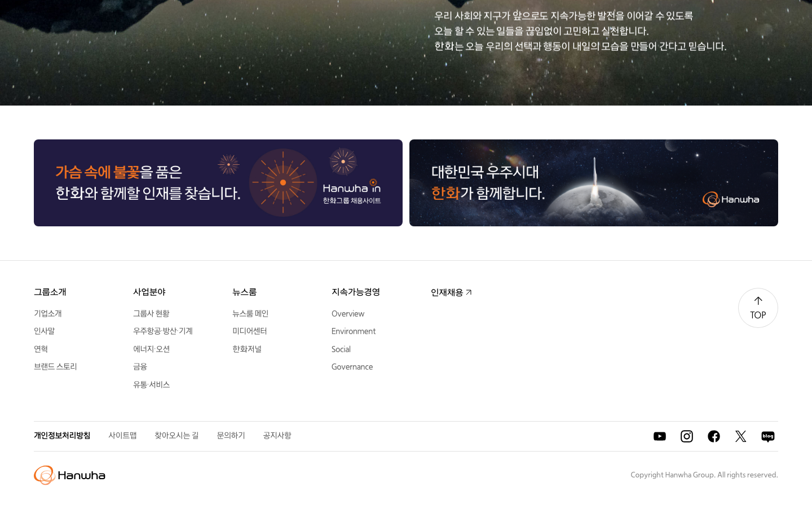Open the 뉴스룸 메인 link
The height and width of the screenshot is (508, 812).
250,313
